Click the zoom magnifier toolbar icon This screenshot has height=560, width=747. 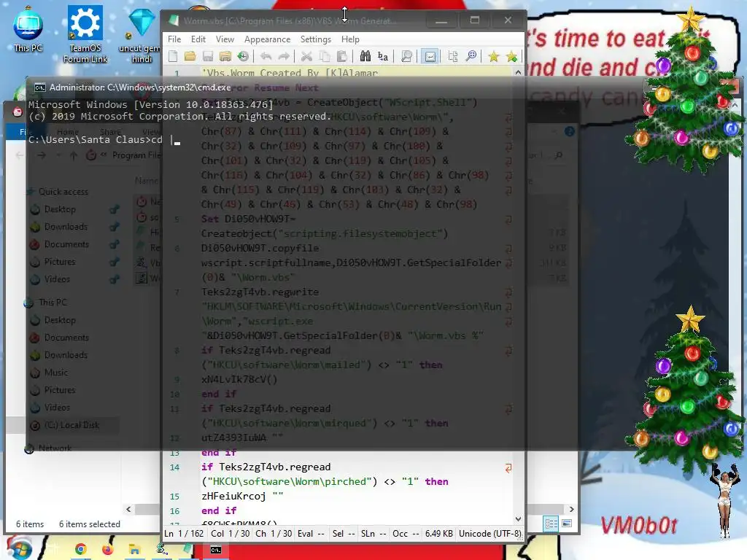click(471, 57)
